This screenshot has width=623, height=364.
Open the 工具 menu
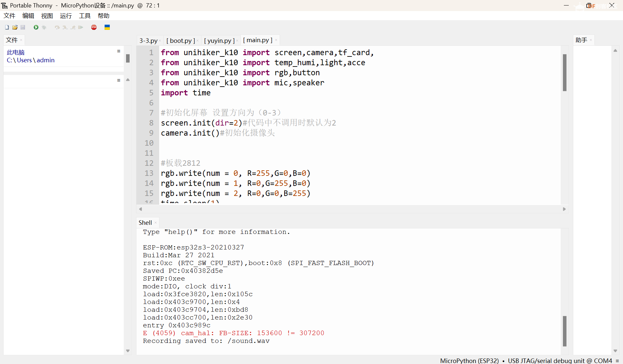tap(85, 16)
